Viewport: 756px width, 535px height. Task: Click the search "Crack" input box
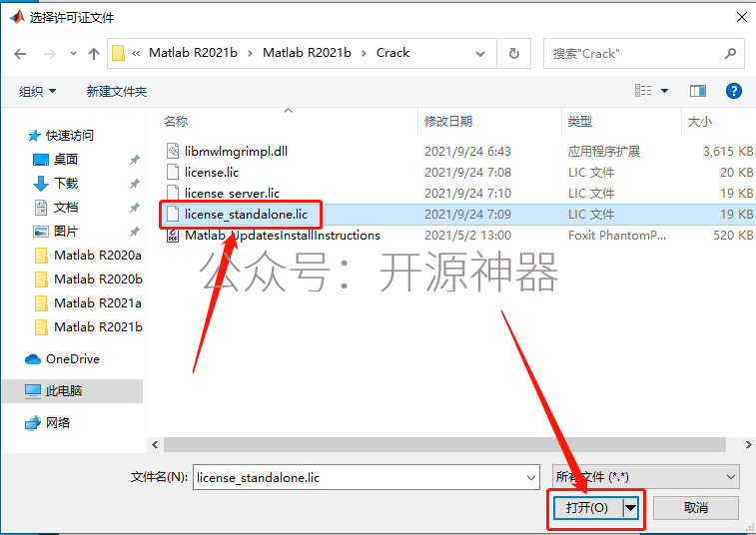(646, 54)
